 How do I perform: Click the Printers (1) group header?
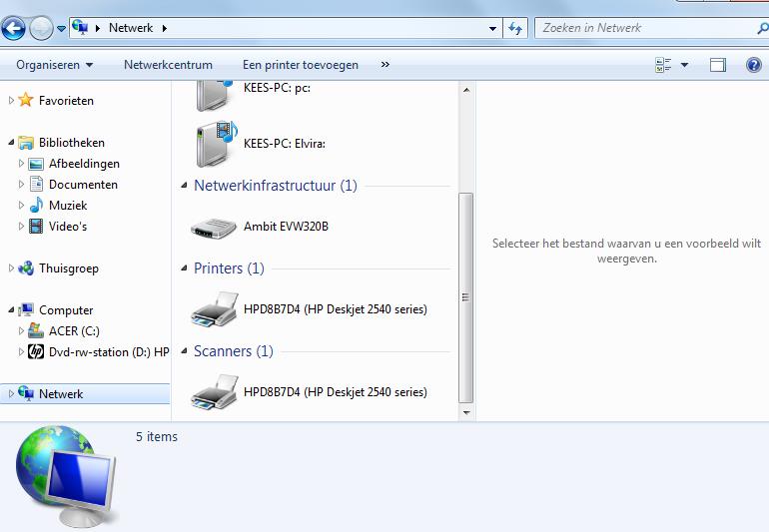(x=229, y=268)
